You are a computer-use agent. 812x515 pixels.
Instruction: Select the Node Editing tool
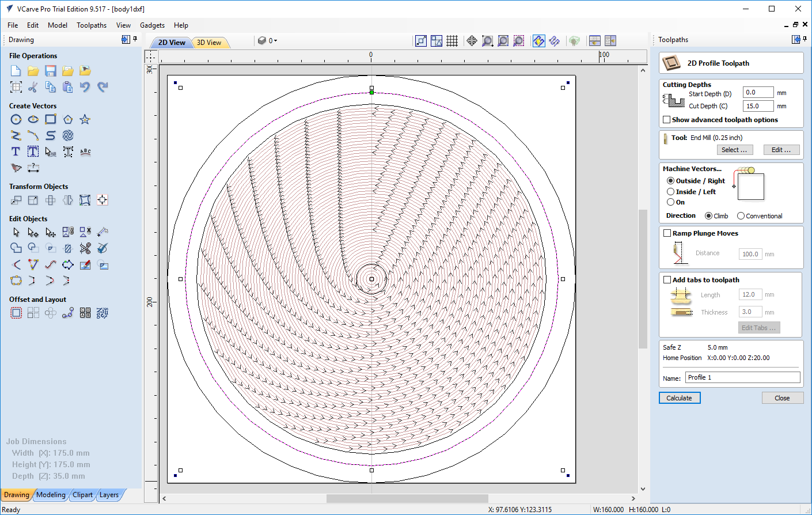click(x=33, y=232)
